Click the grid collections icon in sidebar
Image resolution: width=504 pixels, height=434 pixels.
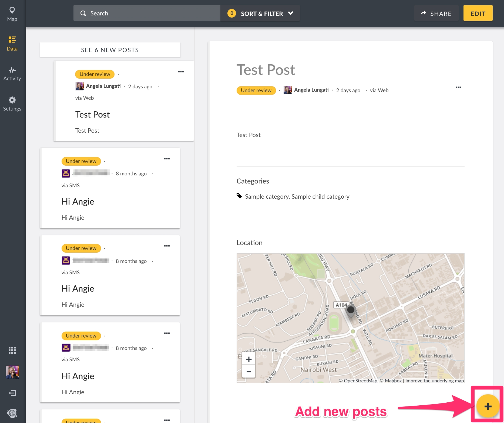[12, 350]
